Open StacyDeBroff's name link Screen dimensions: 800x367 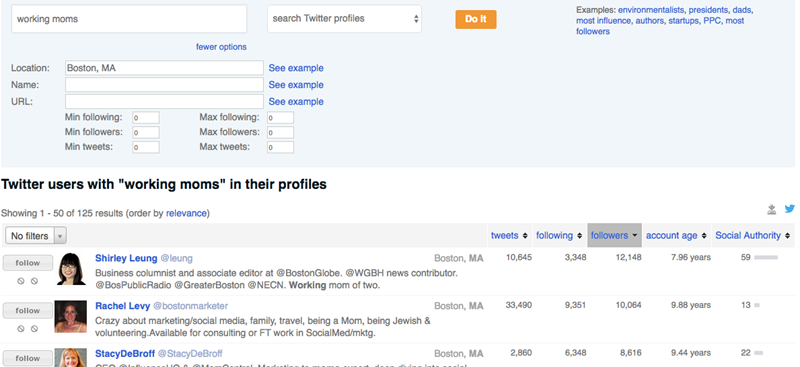(x=125, y=354)
